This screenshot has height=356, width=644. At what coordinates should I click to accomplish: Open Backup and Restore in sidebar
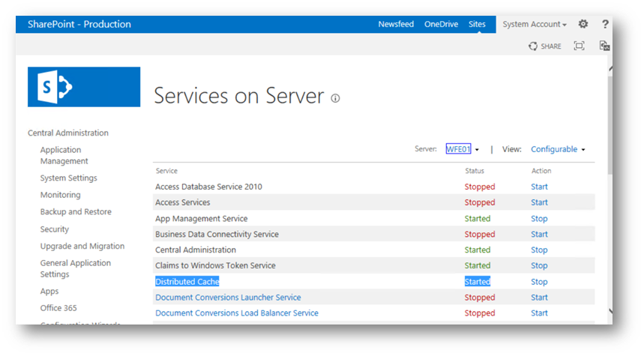pyautogui.click(x=76, y=211)
